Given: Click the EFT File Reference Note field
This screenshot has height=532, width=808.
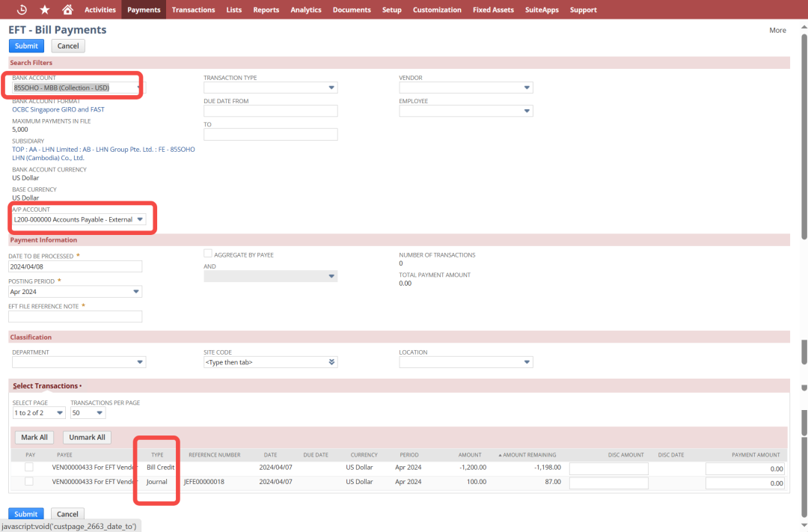Looking at the screenshot, I should (x=76, y=317).
